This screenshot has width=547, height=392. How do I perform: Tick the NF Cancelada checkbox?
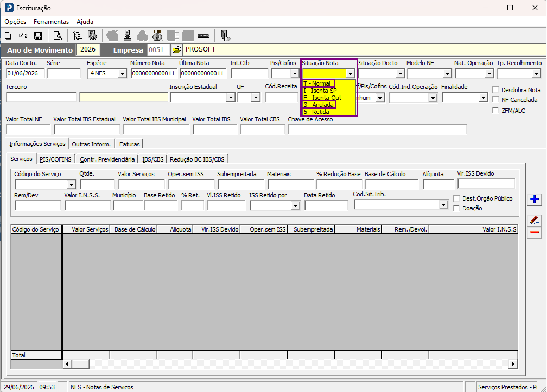coord(495,99)
